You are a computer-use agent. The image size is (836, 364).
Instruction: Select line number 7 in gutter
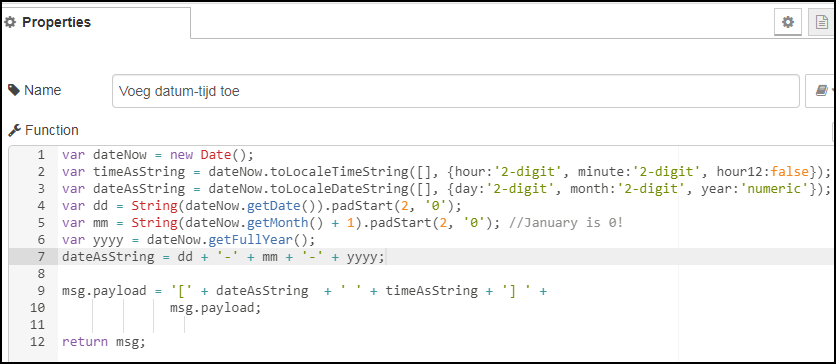pos(41,257)
